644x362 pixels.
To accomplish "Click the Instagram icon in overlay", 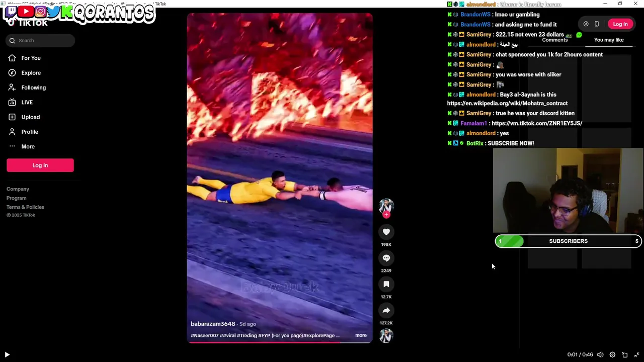I will (x=40, y=11).
